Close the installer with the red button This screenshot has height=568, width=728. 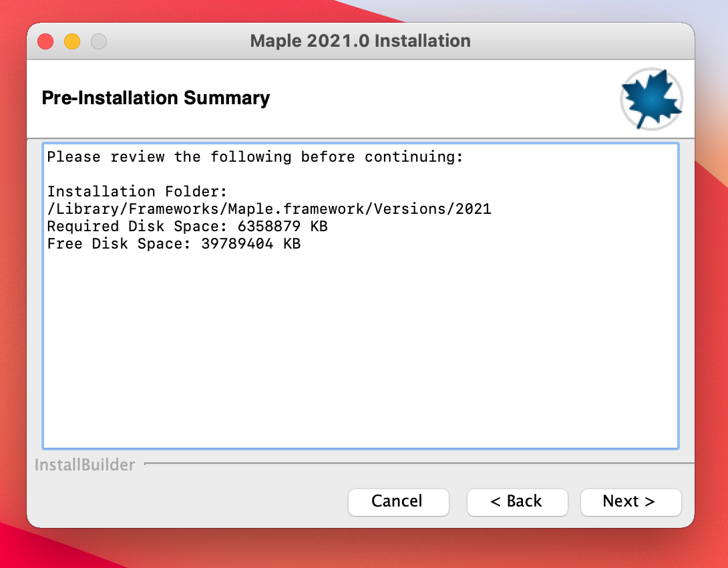[45, 41]
